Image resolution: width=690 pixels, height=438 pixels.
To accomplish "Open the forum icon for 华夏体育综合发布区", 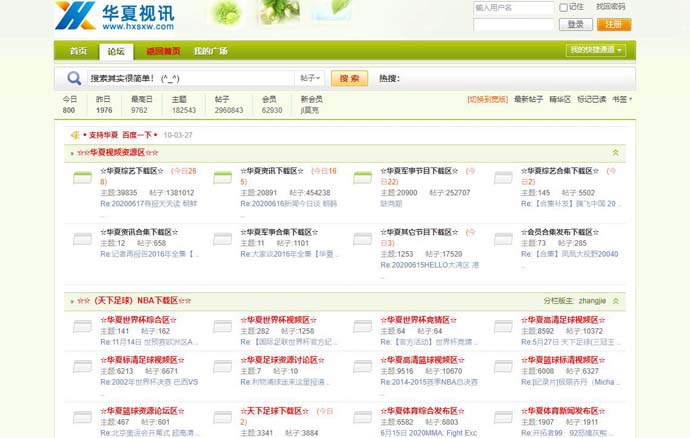I will click(x=363, y=417).
